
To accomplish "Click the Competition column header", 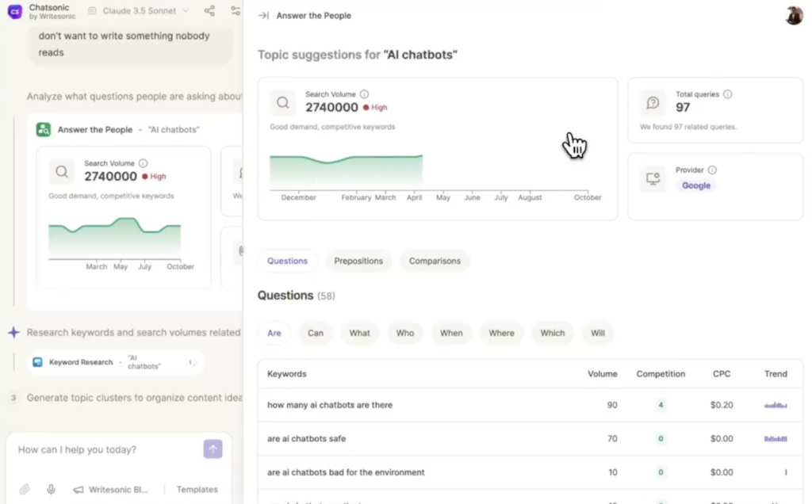I will [661, 373].
